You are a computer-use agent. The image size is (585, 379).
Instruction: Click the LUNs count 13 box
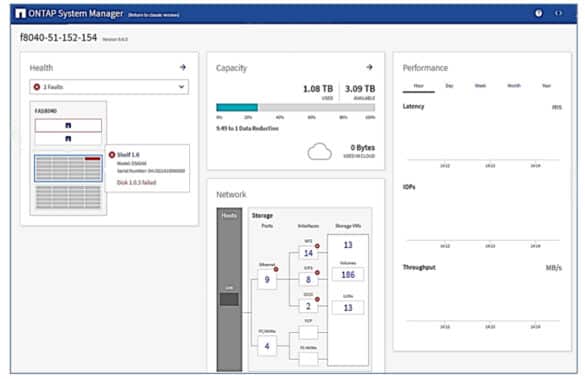(x=348, y=308)
